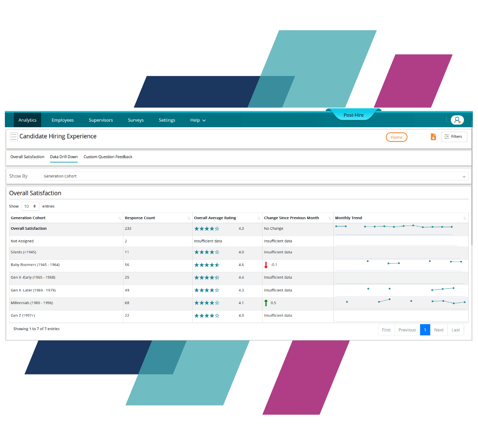The height and width of the screenshot is (448, 478).
Task: Select the Post-Hire tab at top
Action: pos(353,115)
